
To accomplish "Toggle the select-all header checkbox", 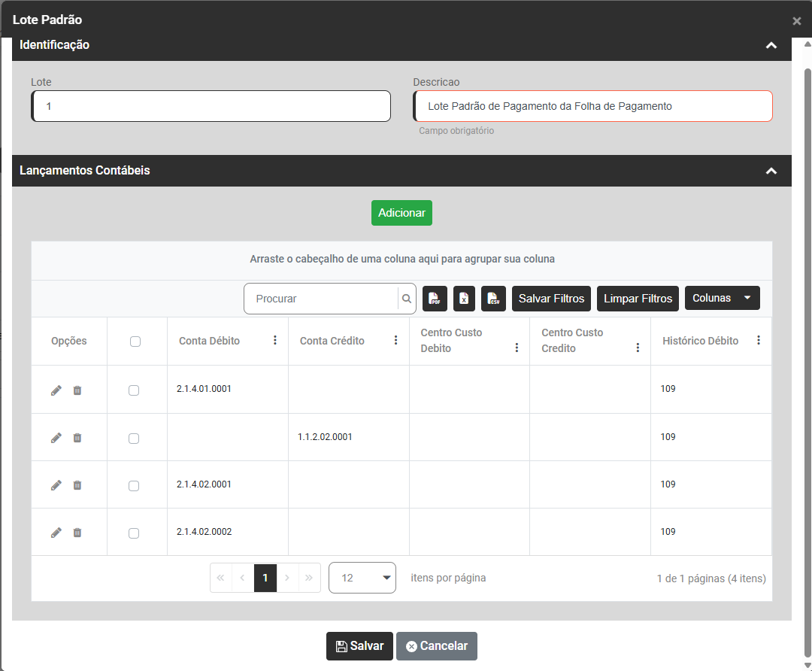I will 135,342.
